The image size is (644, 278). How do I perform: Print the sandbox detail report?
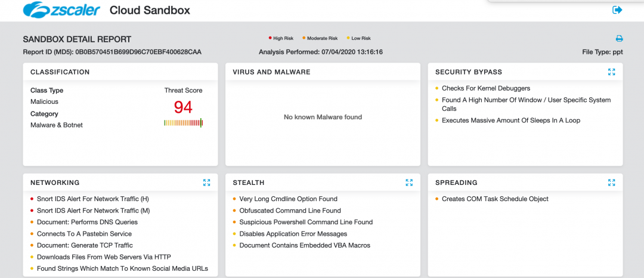(619, 39)
